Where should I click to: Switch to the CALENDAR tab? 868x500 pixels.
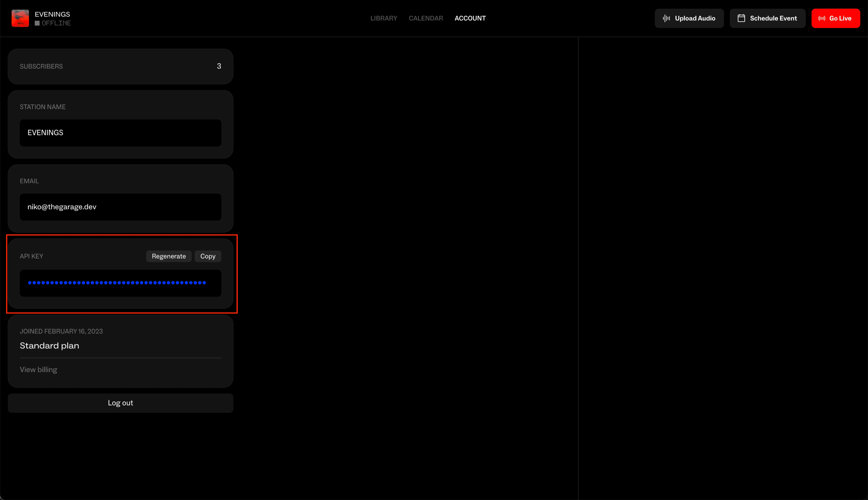pos(426,18)
